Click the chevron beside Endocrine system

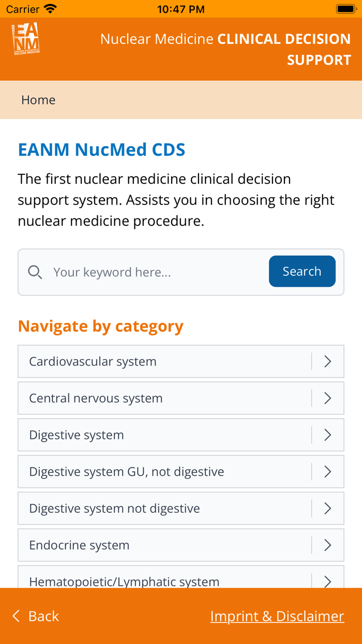tap(327, 545)
